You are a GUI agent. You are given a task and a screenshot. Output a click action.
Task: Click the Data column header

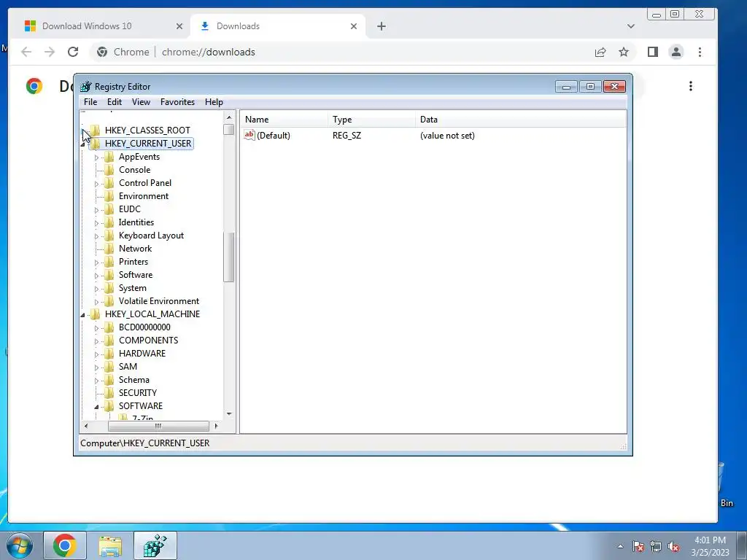coord(521,120)
